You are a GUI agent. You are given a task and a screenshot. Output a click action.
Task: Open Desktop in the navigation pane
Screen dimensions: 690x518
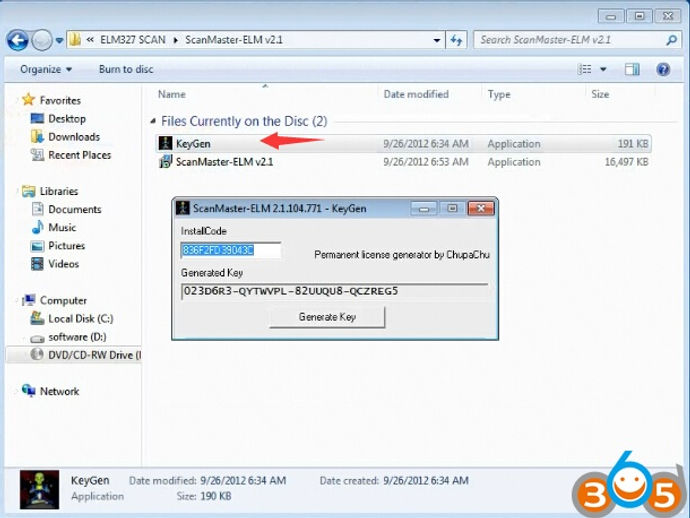click(67, 119)
